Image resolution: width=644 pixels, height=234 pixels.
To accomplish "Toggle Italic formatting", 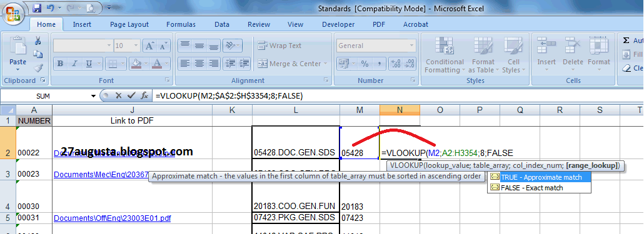I will click(74, 64).
